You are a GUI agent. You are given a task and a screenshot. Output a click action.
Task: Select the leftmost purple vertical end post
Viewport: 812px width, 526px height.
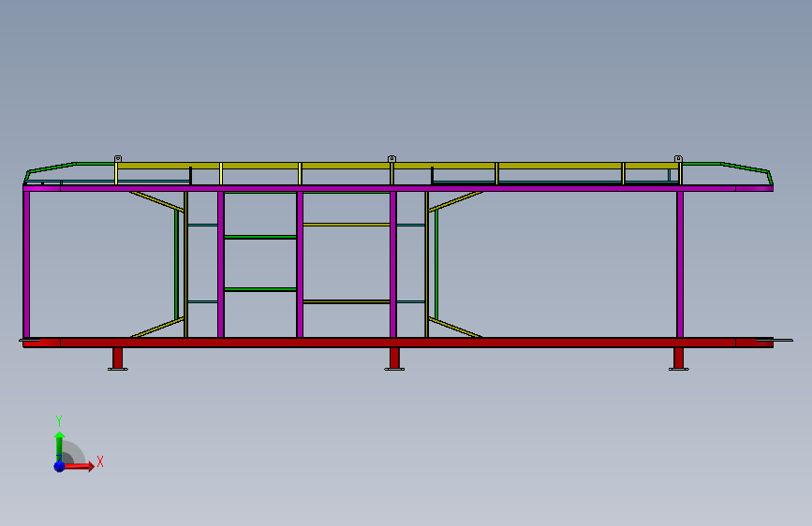[26, 265]
